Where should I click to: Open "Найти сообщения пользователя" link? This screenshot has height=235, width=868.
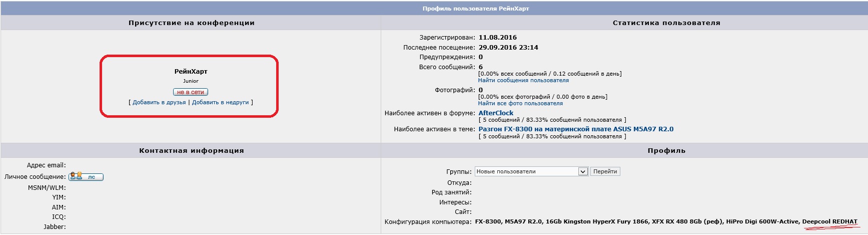(523, 80)
